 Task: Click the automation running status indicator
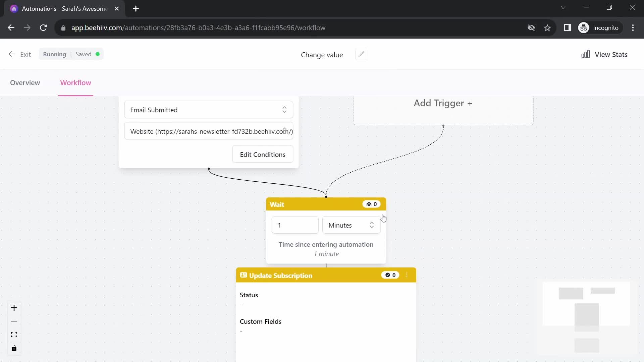click(54, 54)
